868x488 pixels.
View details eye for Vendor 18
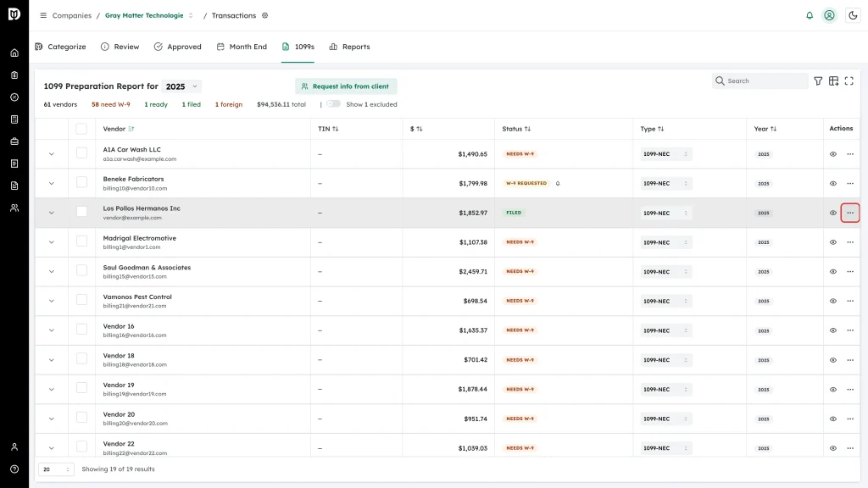[833, 360]
